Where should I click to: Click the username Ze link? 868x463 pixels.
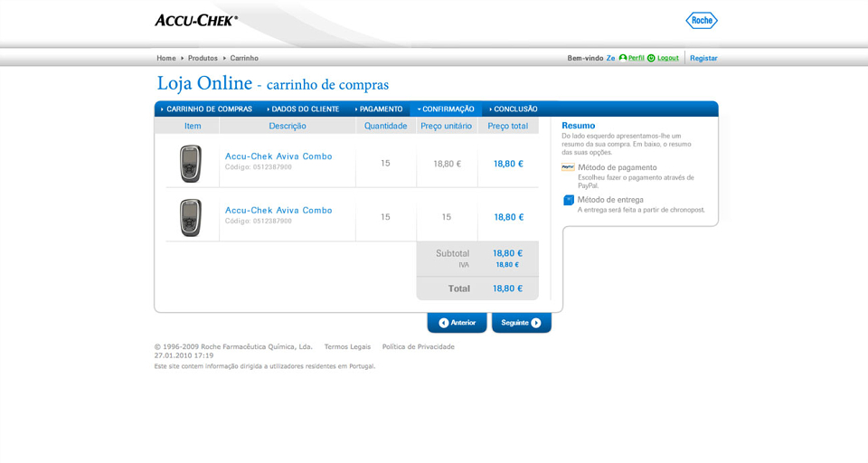[610, 58]
